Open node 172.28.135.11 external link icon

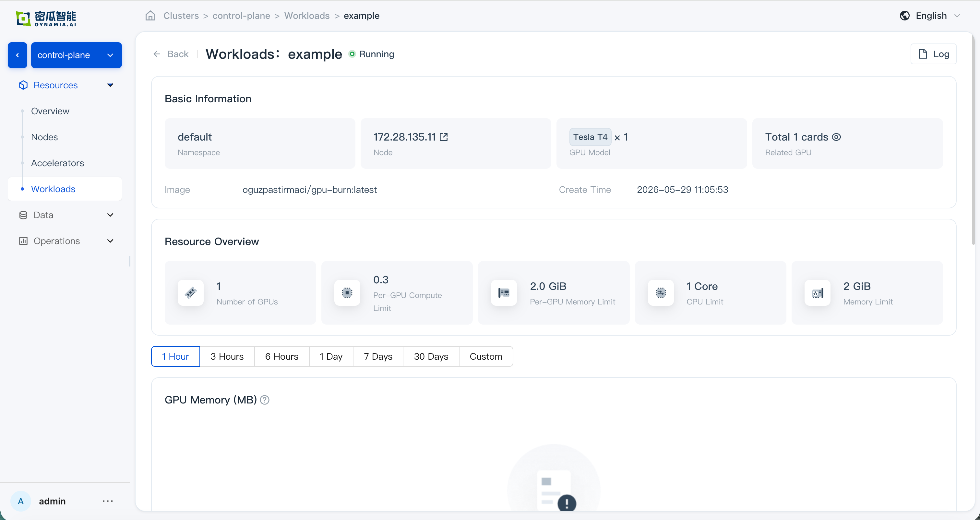coord(444,137)
